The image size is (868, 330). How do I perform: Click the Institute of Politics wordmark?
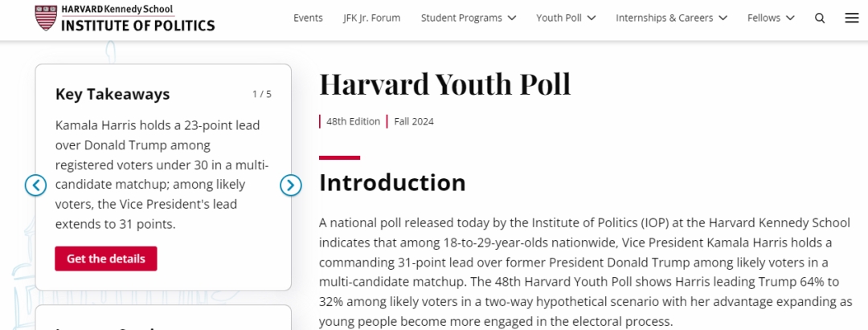tap(138, 25)
